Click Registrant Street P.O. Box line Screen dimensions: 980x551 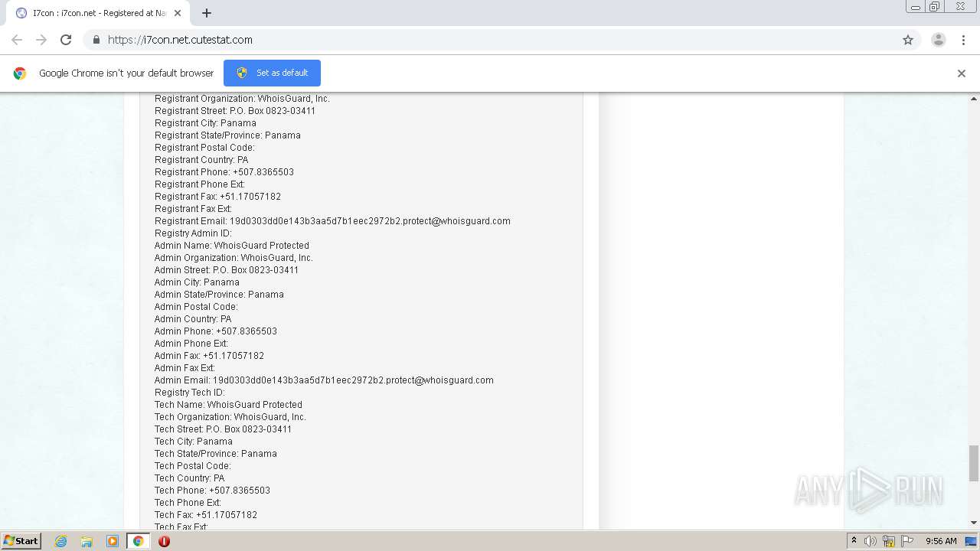pyautogui.click(x=235, y=111)
